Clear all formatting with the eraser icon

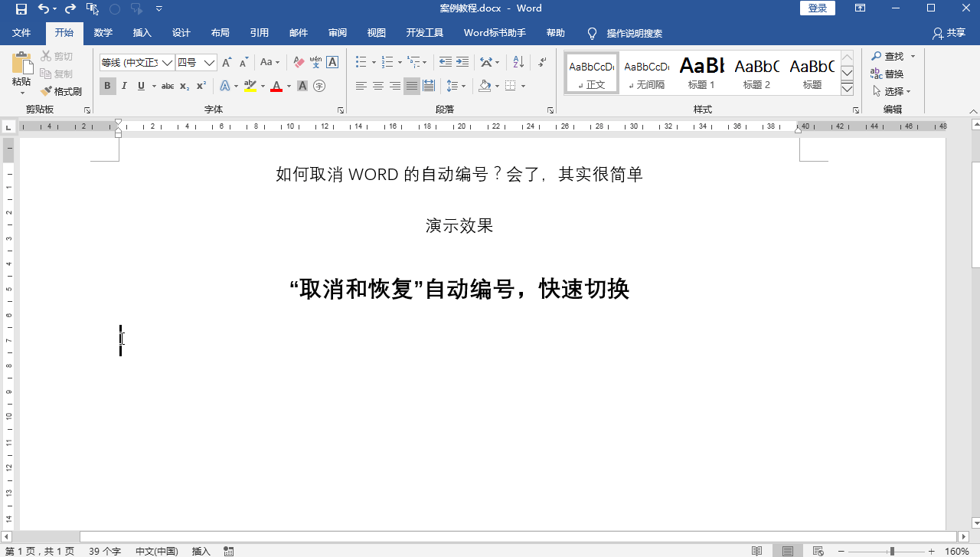[299, 63]
